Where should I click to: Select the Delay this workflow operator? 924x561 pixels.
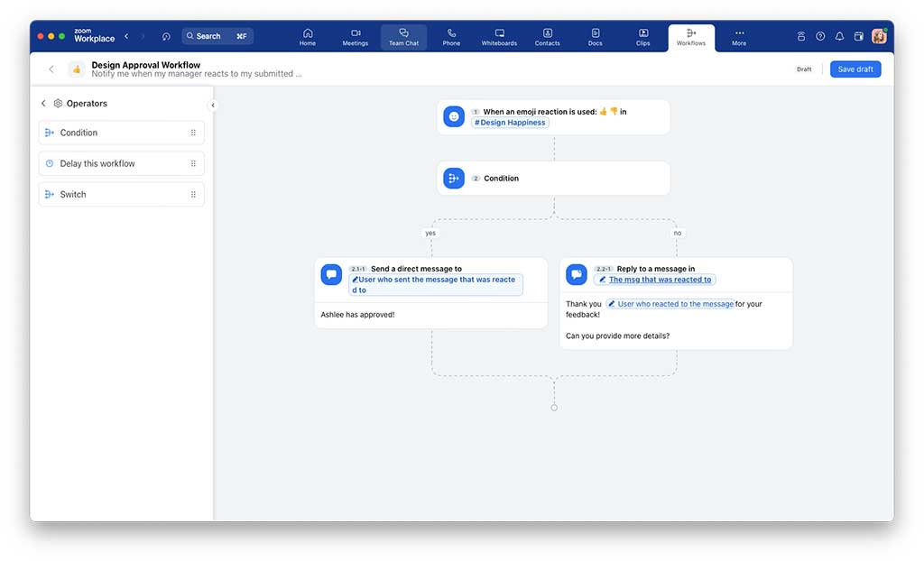[x=97, y=164]
